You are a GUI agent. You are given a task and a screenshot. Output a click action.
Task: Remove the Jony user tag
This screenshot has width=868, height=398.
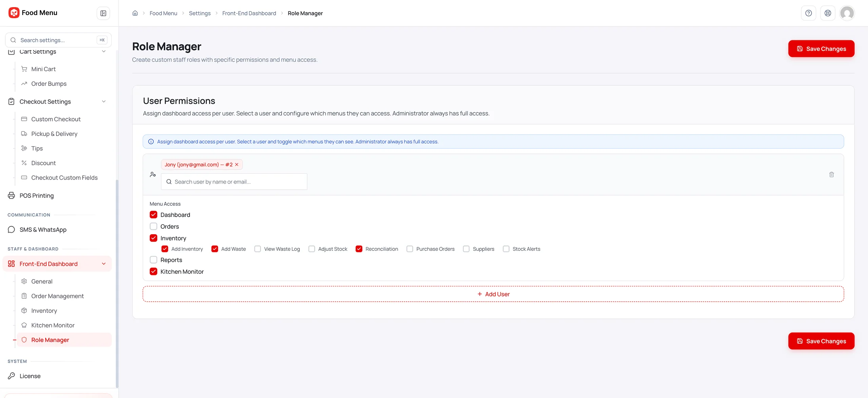pos(237,165)
